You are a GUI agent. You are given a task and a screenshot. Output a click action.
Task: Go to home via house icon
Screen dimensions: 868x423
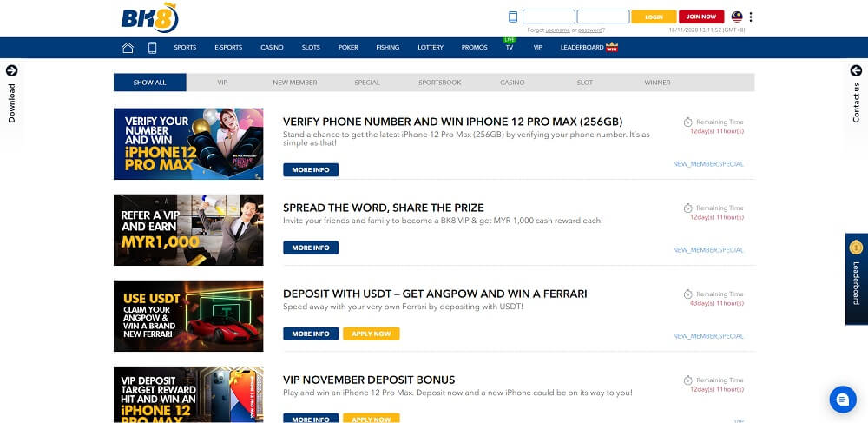point(128,48)
